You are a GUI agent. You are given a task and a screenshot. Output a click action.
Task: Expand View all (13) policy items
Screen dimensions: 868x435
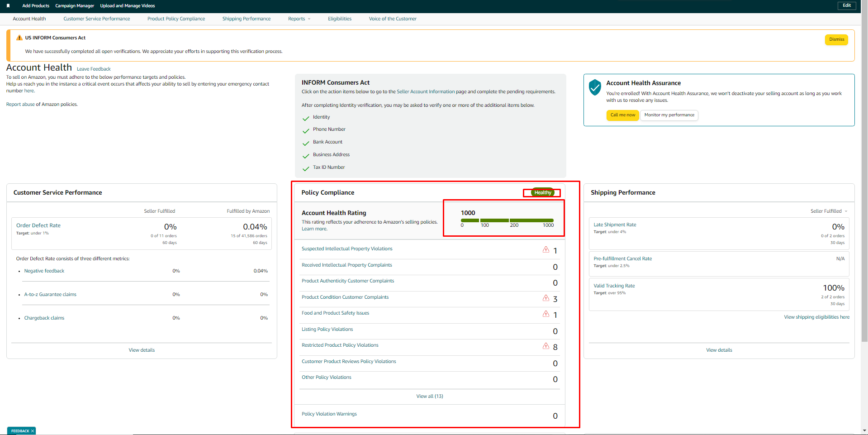(x=430, y=396)
